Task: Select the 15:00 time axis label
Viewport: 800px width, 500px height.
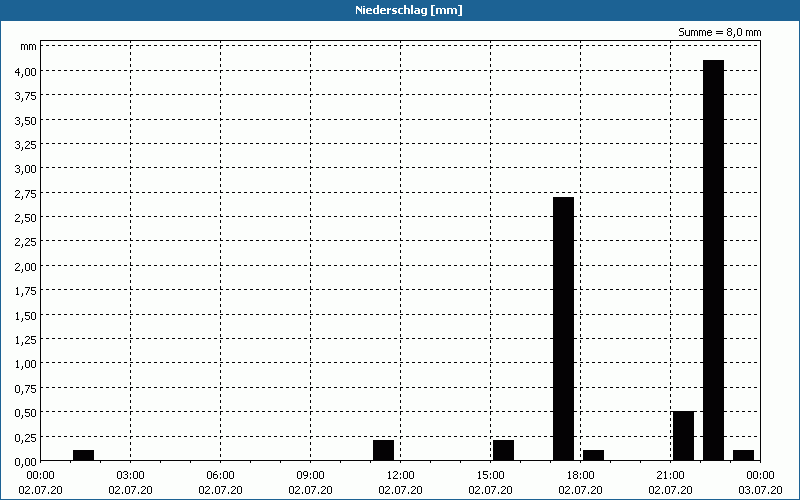Action: tap(490, 476)
